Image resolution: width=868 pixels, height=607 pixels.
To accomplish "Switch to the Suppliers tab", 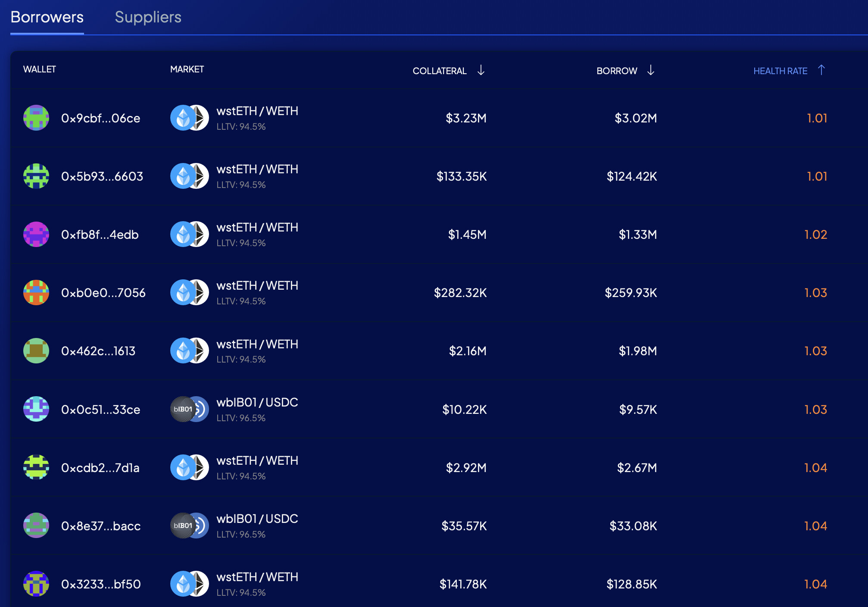I will click(148, 17).
